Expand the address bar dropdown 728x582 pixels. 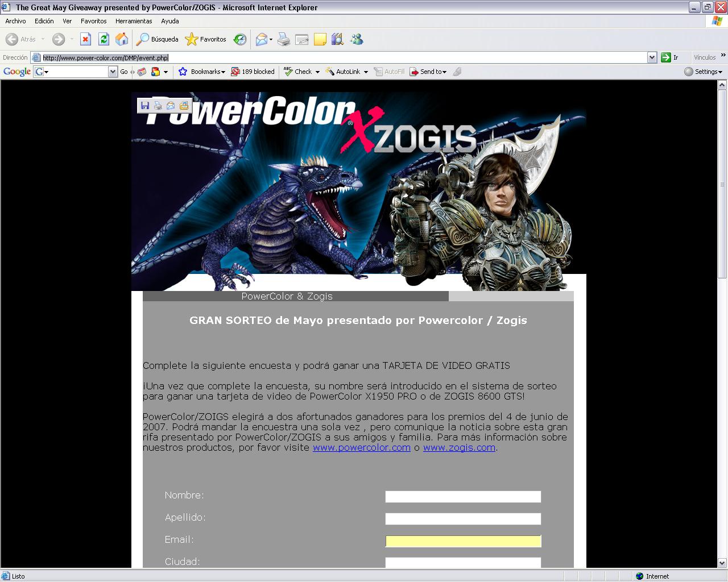[652, 57]
